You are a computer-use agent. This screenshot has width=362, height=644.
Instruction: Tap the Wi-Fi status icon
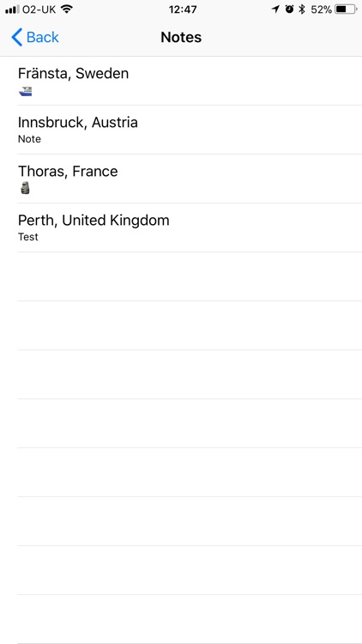click(x=66, y=9)
